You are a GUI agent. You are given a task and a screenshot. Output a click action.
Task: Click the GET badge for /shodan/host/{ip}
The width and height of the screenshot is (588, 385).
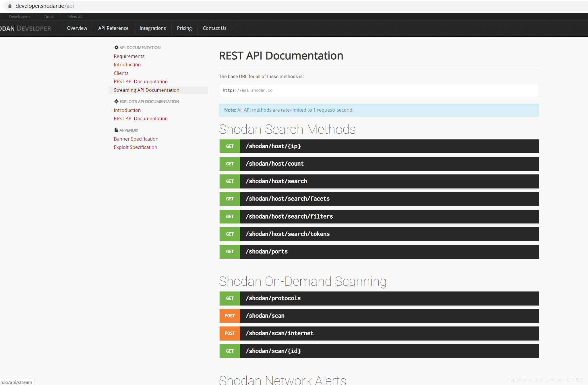(x=230, y=146)
